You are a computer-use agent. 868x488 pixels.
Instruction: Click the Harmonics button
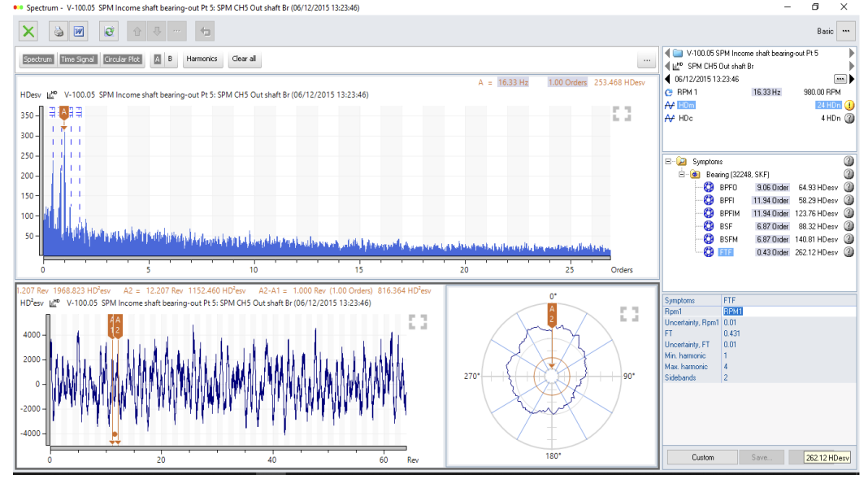point(202,59)
